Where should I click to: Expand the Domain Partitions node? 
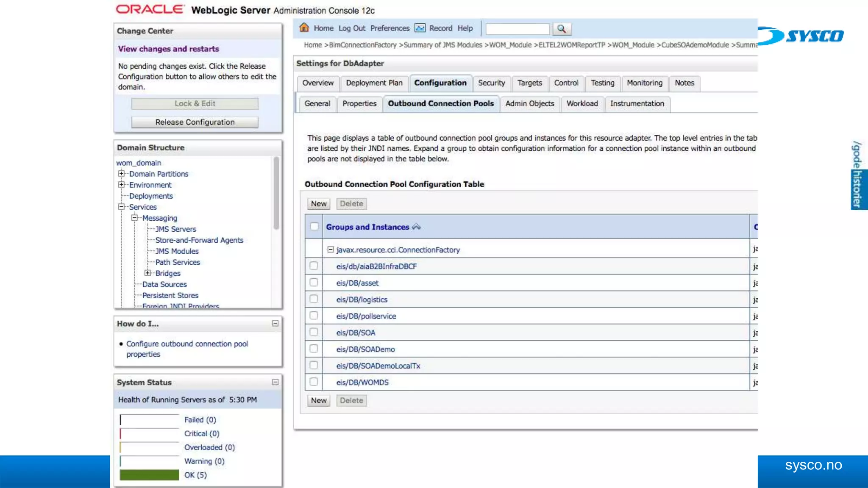[x=122, y=174]
